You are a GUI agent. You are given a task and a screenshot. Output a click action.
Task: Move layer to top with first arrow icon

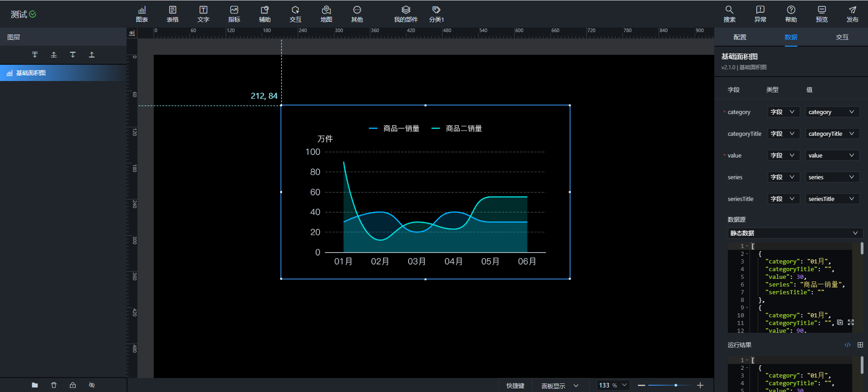pyautogui.click(x=35, y=55)
